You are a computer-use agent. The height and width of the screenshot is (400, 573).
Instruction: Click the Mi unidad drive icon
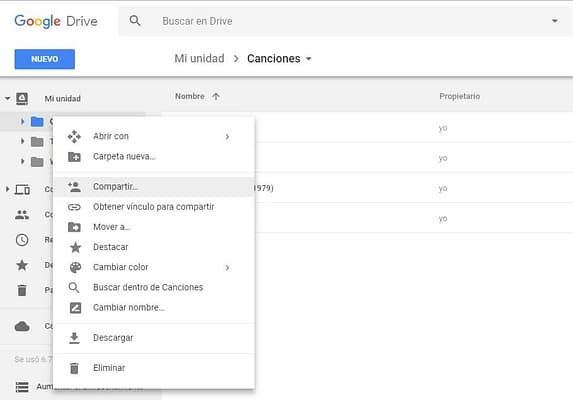click(22, 98)
